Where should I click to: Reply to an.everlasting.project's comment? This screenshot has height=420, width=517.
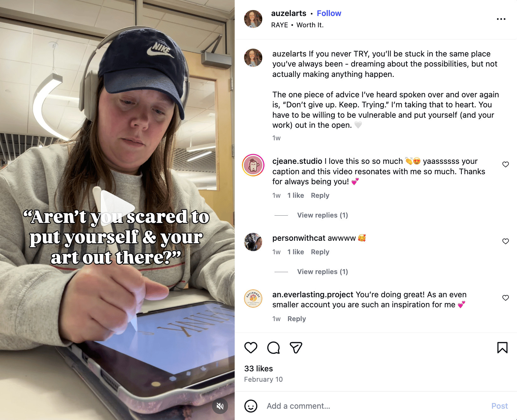point(296,319)
